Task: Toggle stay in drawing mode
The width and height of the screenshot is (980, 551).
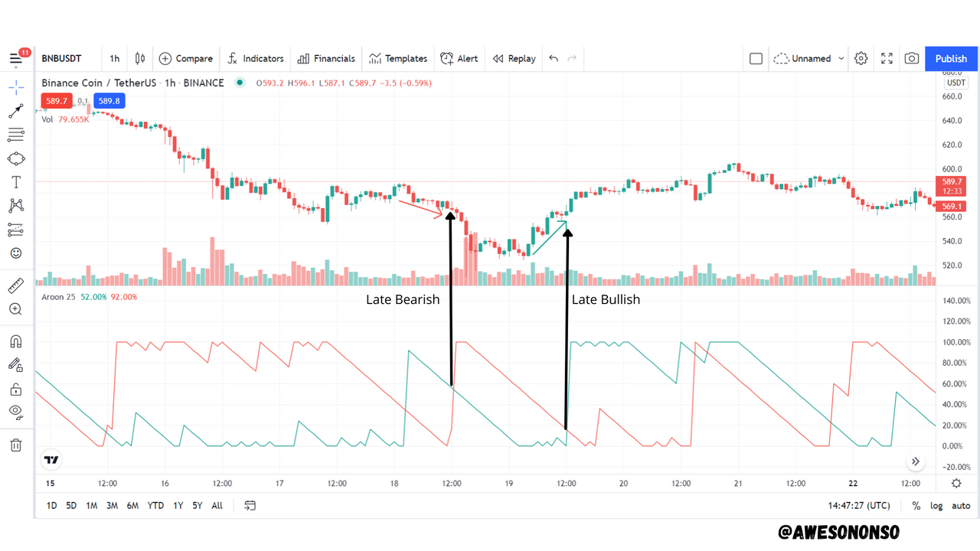Action: tap(16, 365)
